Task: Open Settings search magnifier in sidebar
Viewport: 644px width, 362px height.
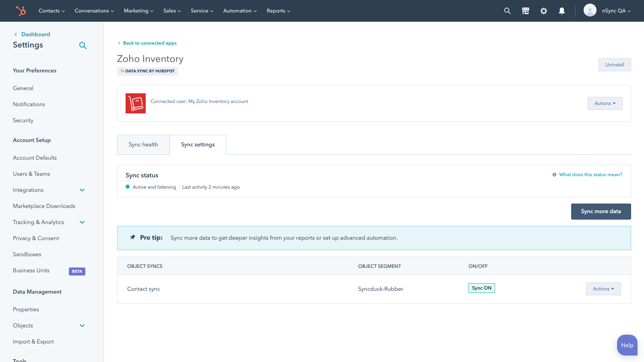Action: click(83, 45)
